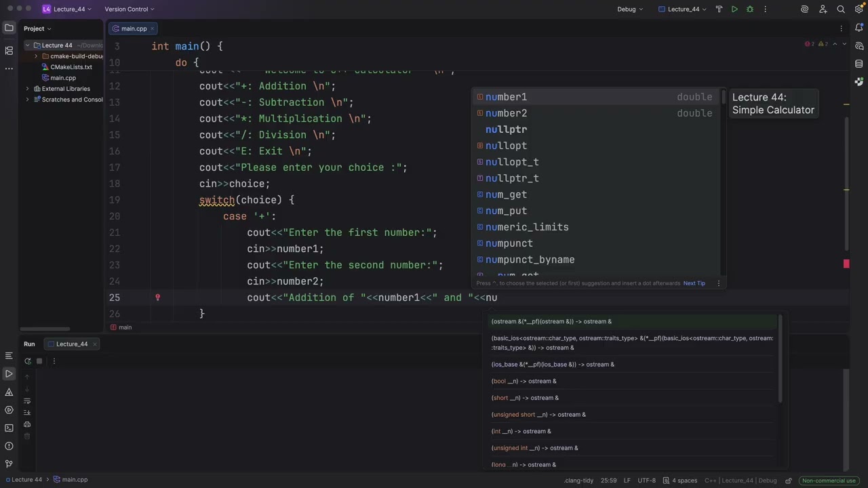Start debugging with the bug icon
Image resolution: width=868 pixels, height=488 pixels.
pos(750,9)
